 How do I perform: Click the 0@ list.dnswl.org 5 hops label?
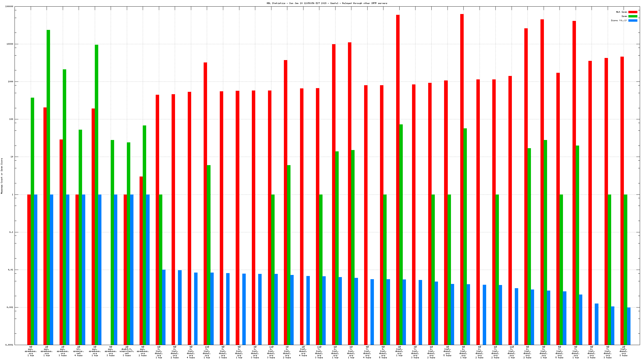tap(447, 351)
